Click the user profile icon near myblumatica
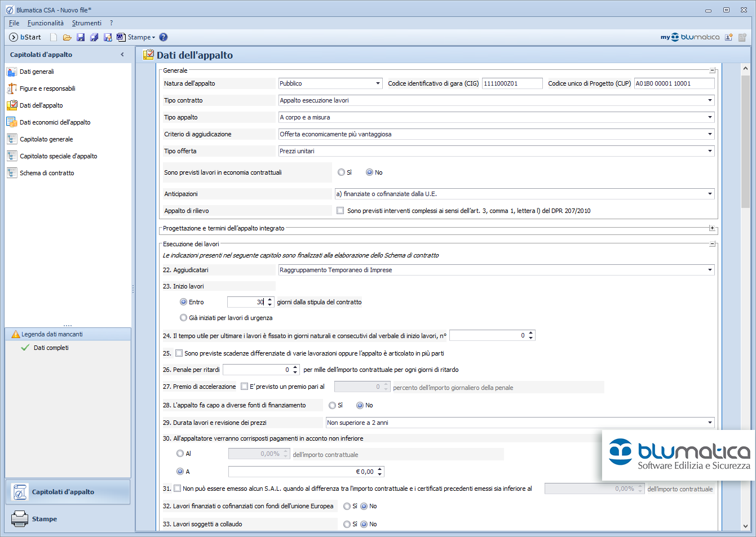Viewport: 756px width, 537px height. coord(728,37)
